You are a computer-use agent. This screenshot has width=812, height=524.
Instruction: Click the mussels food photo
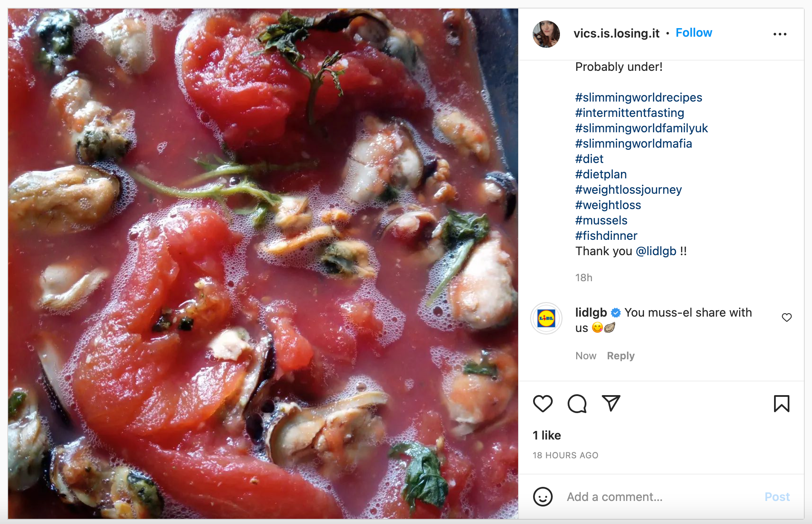(x=263, y=264)
